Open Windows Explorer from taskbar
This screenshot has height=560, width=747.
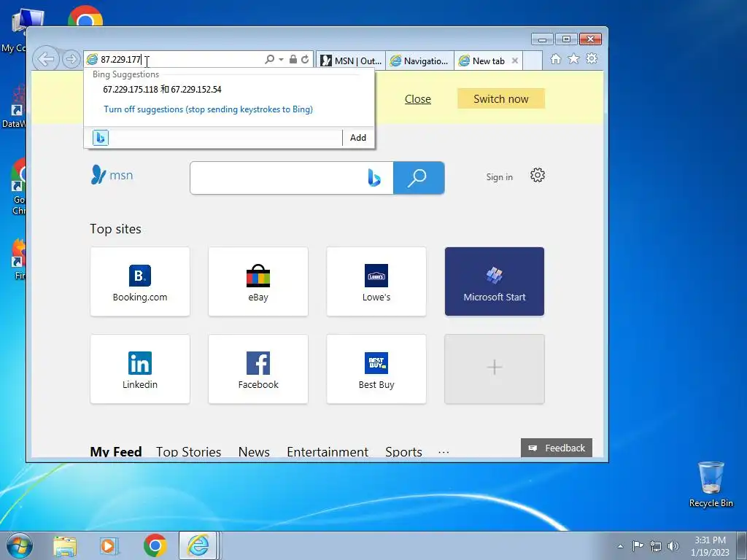point(65,546)
